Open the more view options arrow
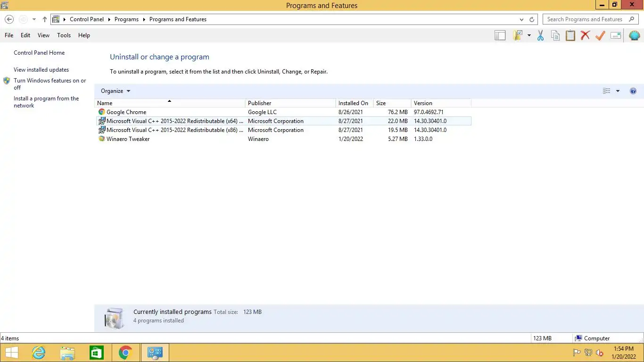This screenshot has width=644, height=362. point(618,91)
